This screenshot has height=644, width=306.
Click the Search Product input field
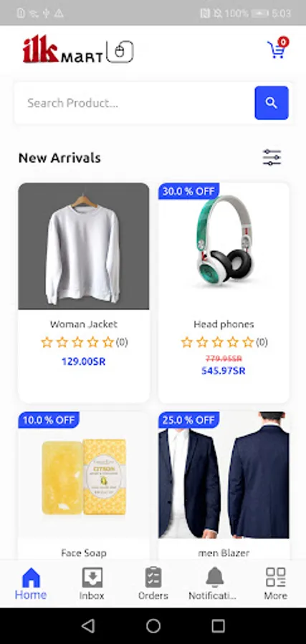pos(135,102)
